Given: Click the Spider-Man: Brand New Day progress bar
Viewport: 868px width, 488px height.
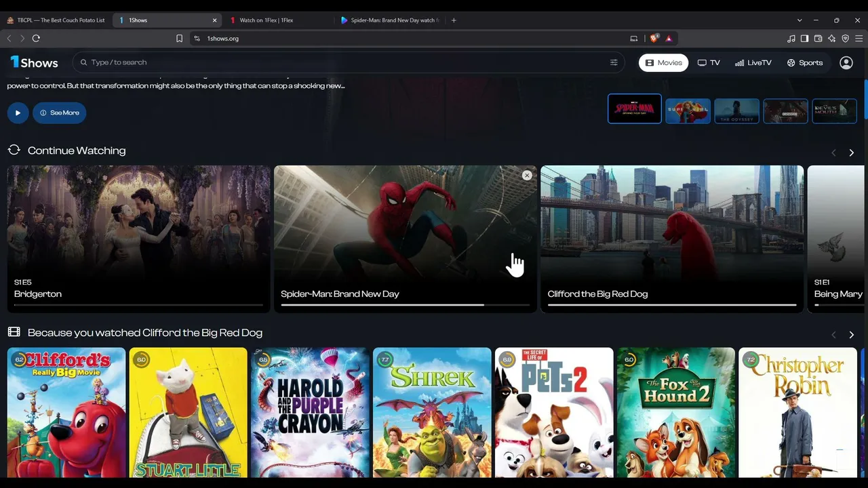Looking at the screenshot, I should [406, 305].
